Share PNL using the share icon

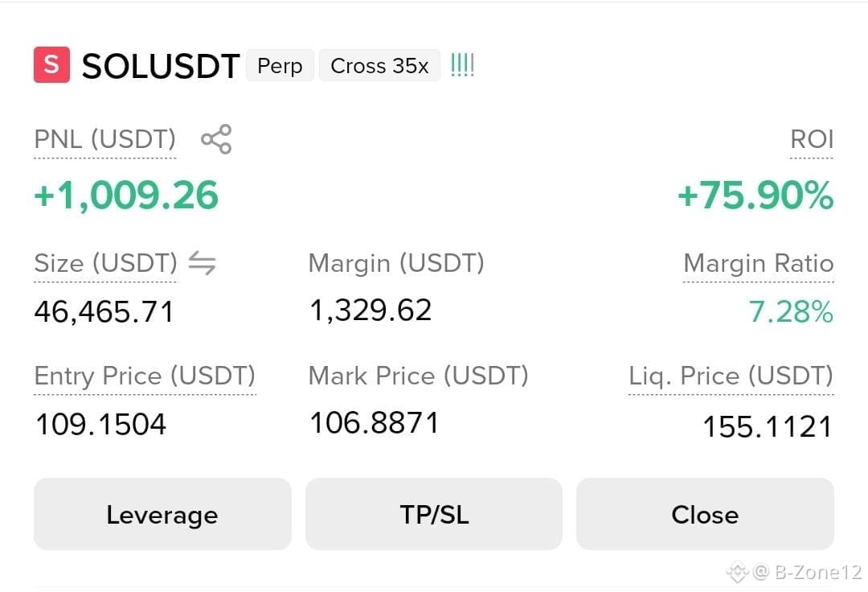(216, 139)
